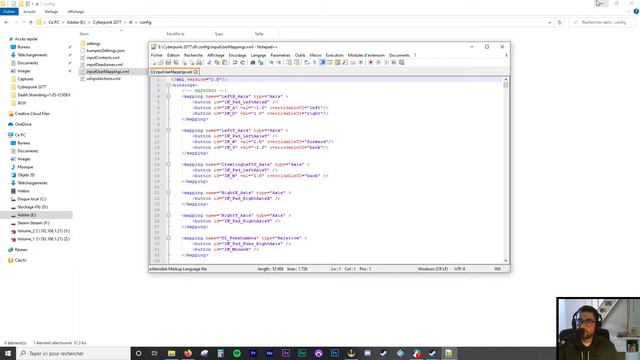Screen dimensions: 640x360
Task: Click the Explorer search box for config
Action: pos(603,22)
